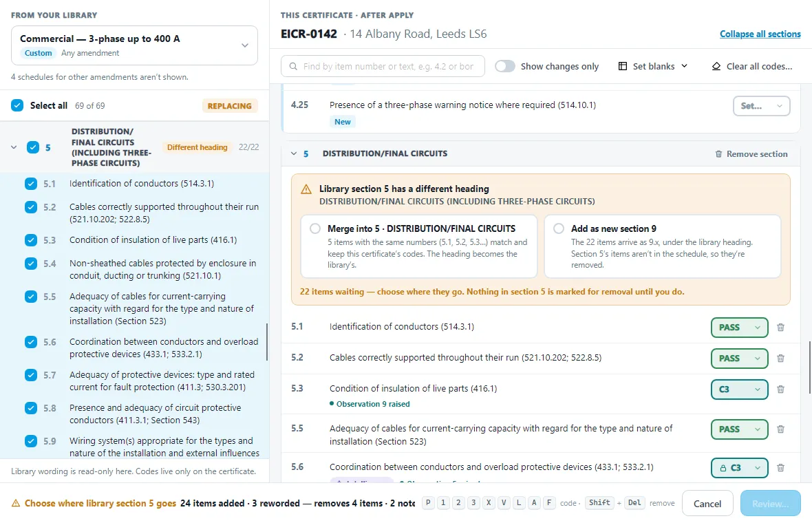The height and width of the screenshot is (523, 812).
Task: Click the find by item search field
Action: tap(383, 66)
